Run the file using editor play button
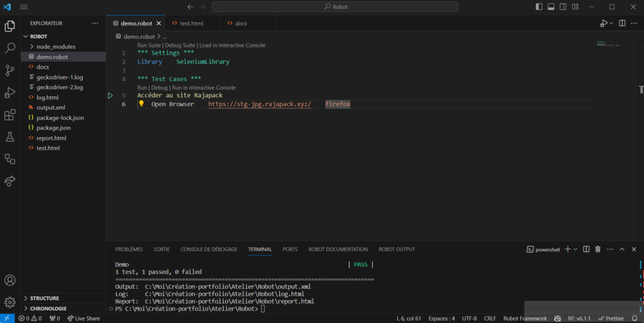The height and width of the screenshot is (323, 644). [x=603, y=23]
